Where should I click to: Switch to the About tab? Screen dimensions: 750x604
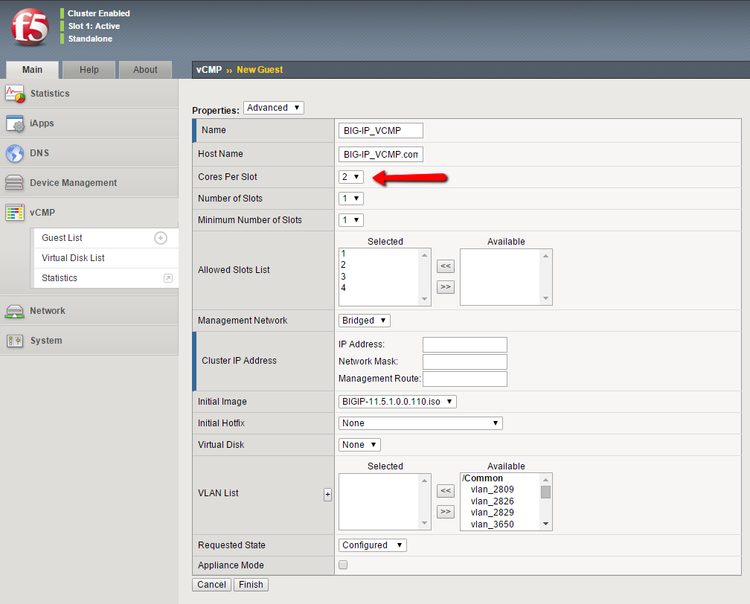145,70
